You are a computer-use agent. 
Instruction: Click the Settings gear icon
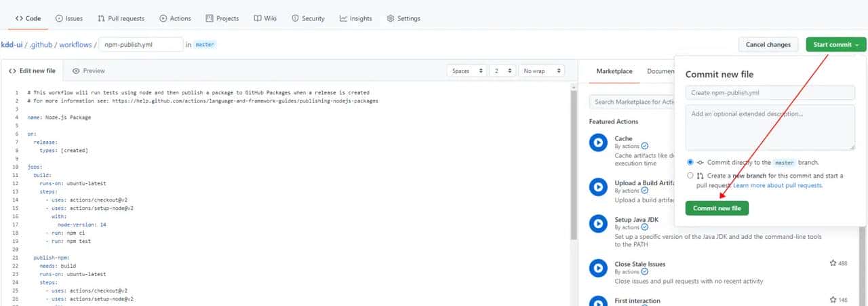[x=391, y=18]
